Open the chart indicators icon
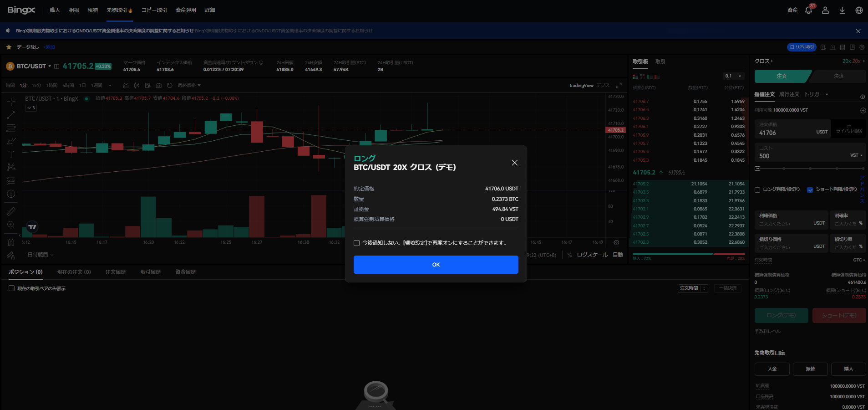This screenshot has width=868, height=410. pyautogui.click(x=126, y=86)
